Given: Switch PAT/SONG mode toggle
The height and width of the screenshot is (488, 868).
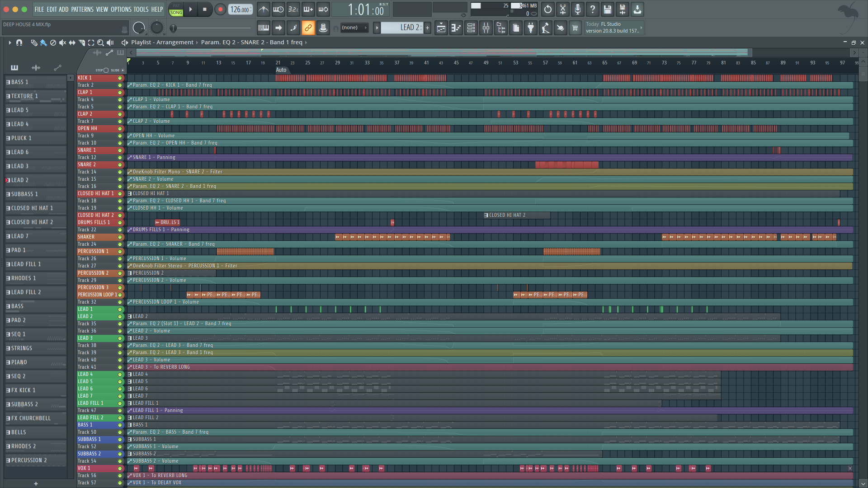Looking at the screenshot, I should point(176,9).
